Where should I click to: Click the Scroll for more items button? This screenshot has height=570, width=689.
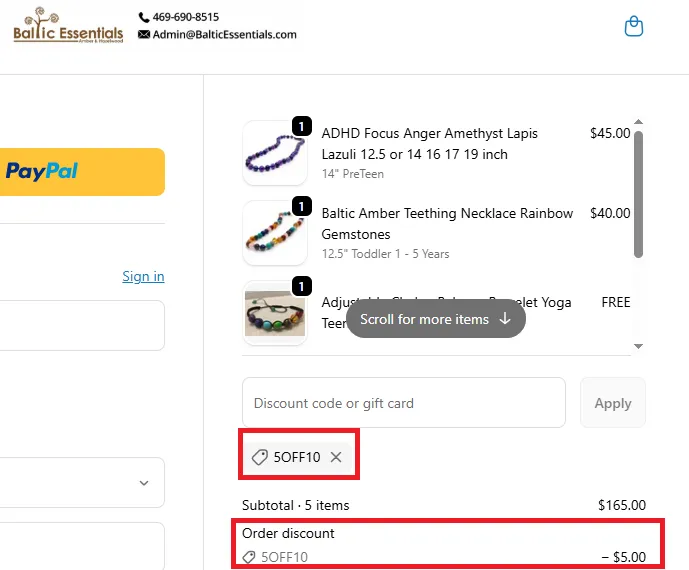coord(436,319)
